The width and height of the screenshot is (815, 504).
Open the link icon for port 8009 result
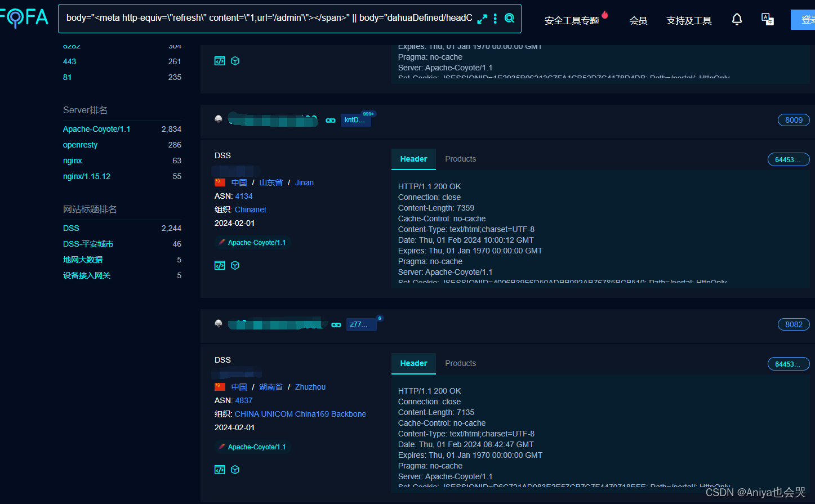(331, 121)
